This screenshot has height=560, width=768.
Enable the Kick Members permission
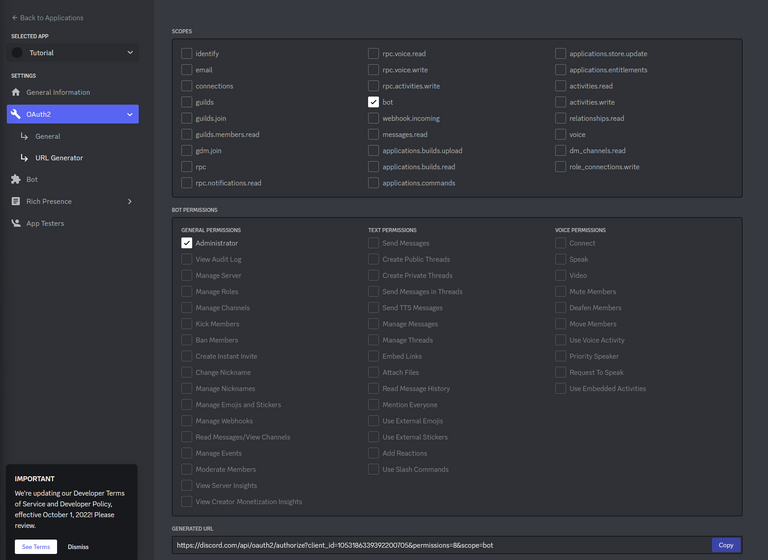187,324
